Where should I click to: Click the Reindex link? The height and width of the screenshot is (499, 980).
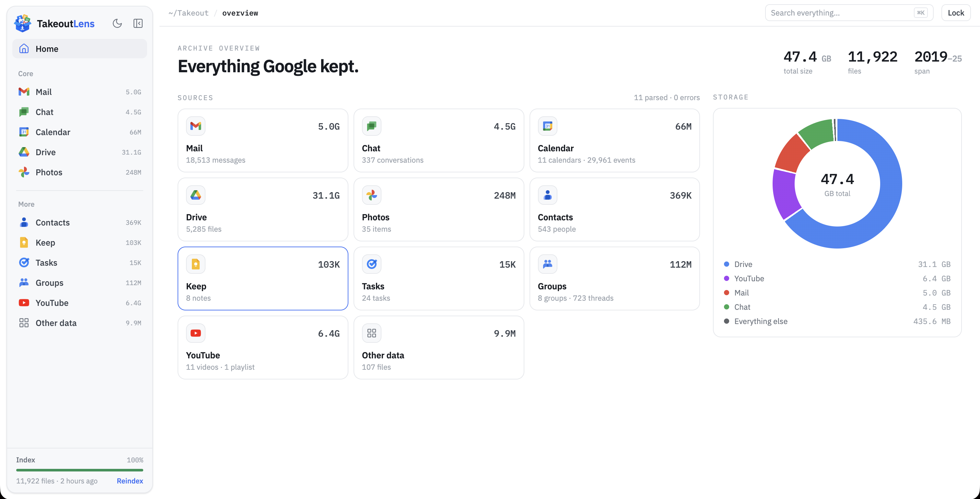(x=130, y=481)
